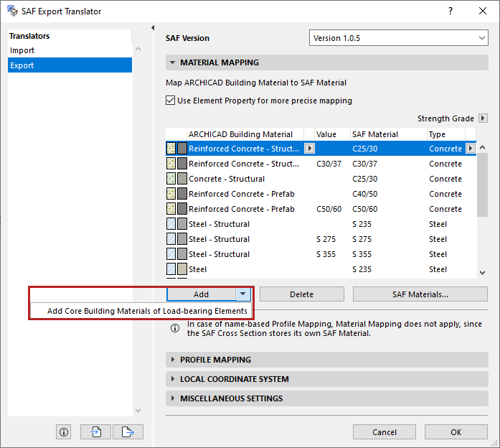Click hatch icon of plain Steel row

(x=171, y=269)
